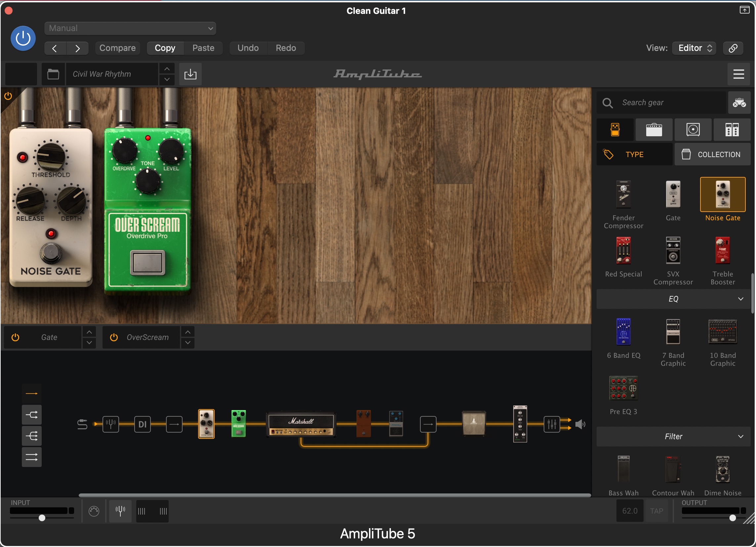Click the Compare button
This screenshot has height=547, width=756.
tap(117, 48)
